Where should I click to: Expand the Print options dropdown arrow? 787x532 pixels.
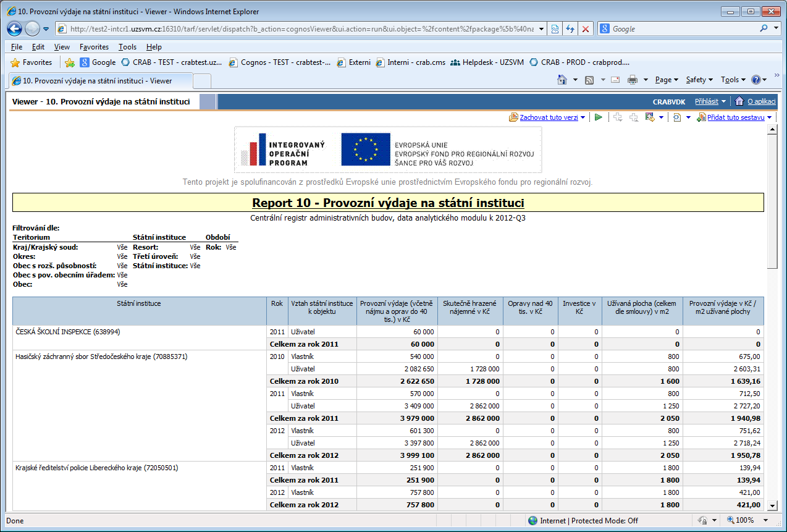point(646,80)
